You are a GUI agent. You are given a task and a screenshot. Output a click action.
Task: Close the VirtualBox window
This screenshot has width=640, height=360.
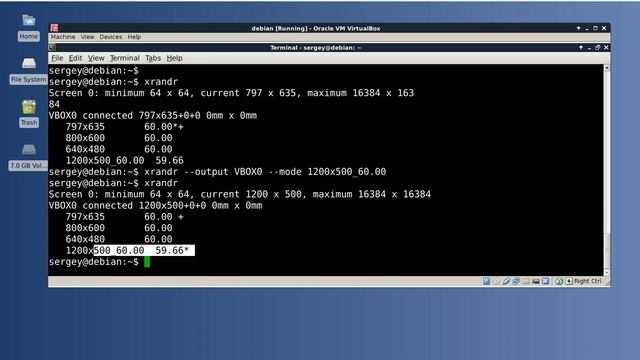click(x=604, y=28)
